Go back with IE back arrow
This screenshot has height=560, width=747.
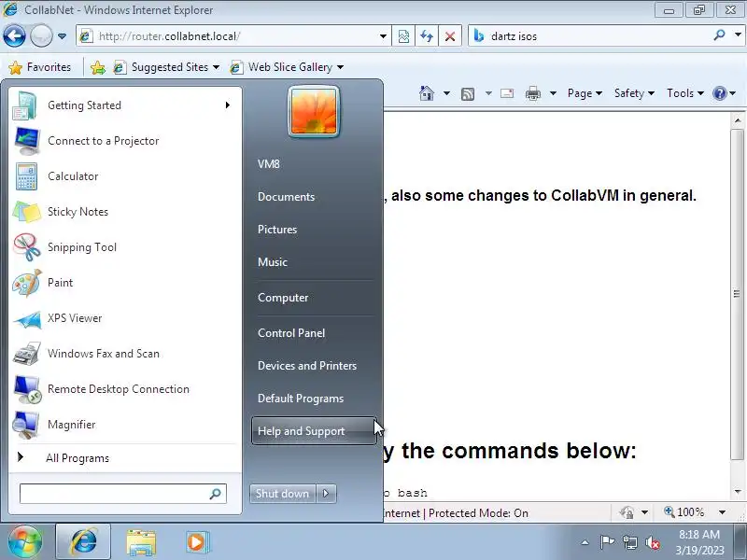click(14, 35)
